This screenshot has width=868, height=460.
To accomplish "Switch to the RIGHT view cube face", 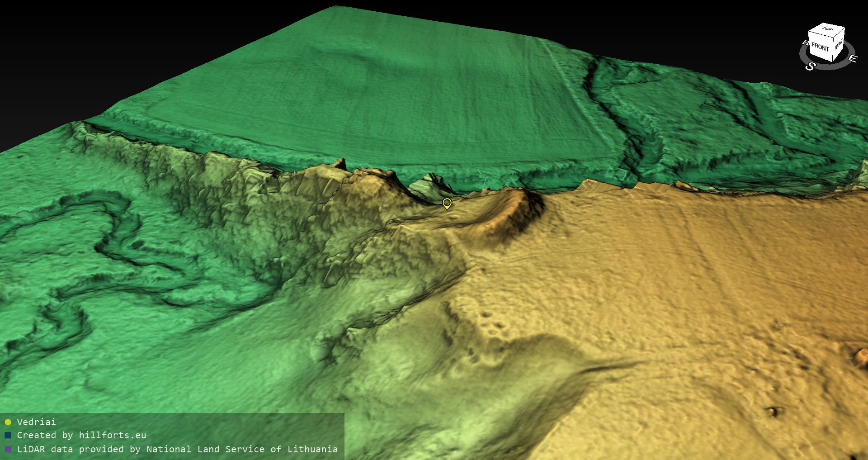I will [839, 44].
